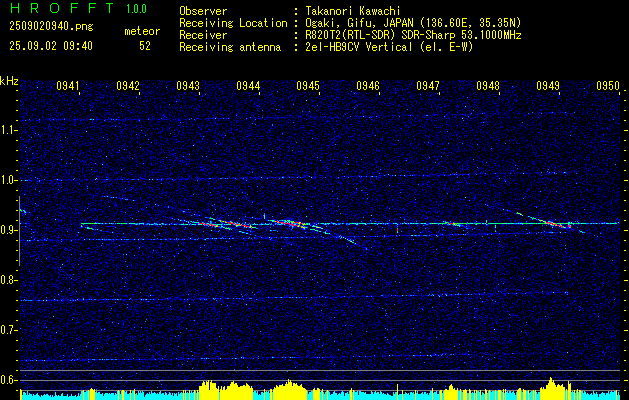Click the red meteor echo near 0949

coord(557,224)
